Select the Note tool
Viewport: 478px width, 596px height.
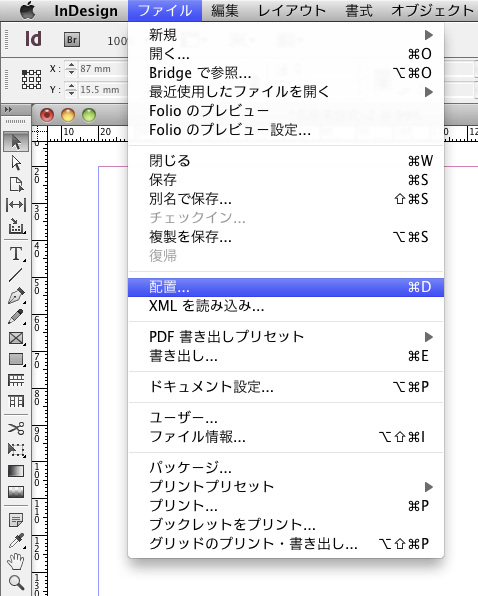[x=16, y=520]
